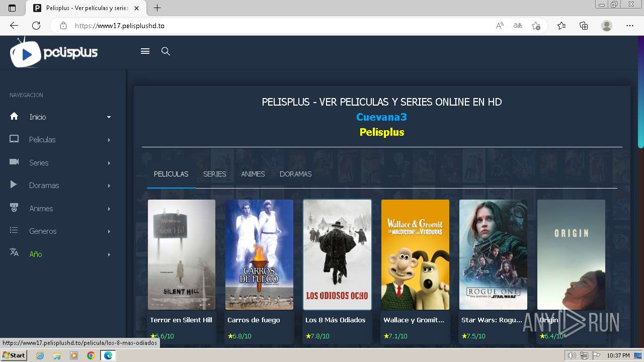Open Edge settings and more menu
This screenshot has width=644, height=362.
[x=630, y=26]
